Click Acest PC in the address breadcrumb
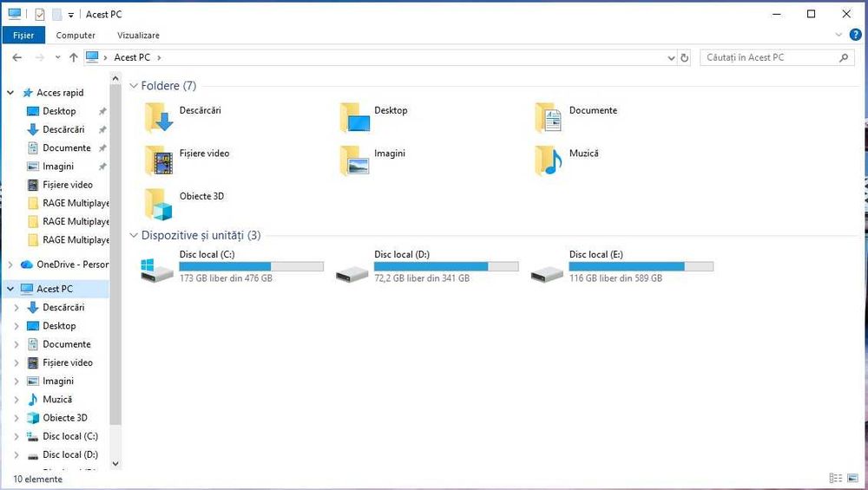Image resolution: width=868 pixels, height=490 pixels. 132,57
